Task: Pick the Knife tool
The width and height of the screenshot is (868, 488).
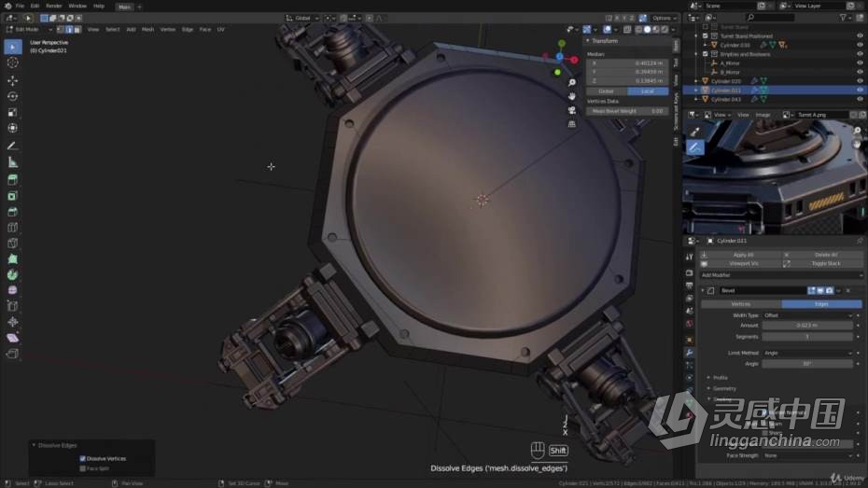Action: (13, 244)
